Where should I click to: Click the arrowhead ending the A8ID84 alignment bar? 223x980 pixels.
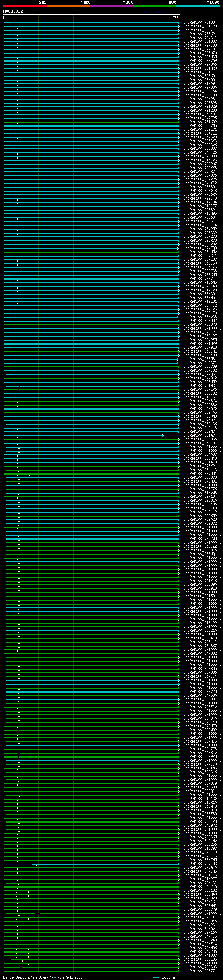click(179, 23)
